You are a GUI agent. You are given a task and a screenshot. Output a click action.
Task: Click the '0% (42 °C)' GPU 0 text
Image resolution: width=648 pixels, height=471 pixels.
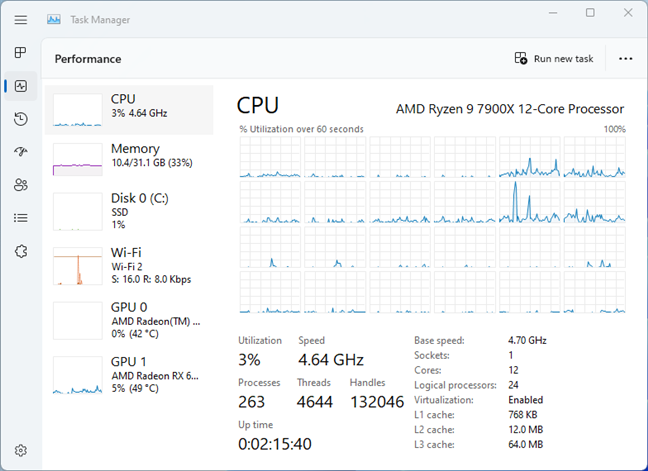[x=135, y=334]
